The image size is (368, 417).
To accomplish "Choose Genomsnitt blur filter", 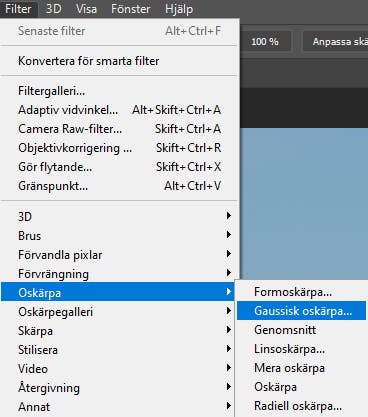I will [301, 330].
